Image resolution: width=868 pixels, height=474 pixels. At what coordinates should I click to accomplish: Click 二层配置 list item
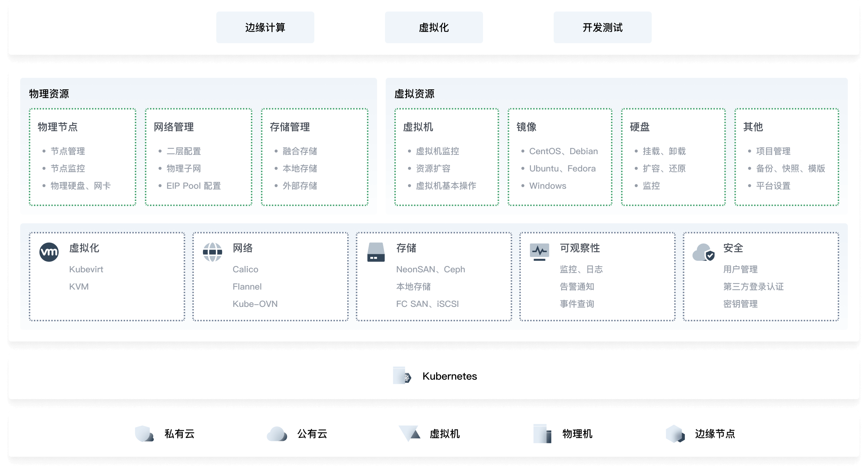[x=184, y=151]
